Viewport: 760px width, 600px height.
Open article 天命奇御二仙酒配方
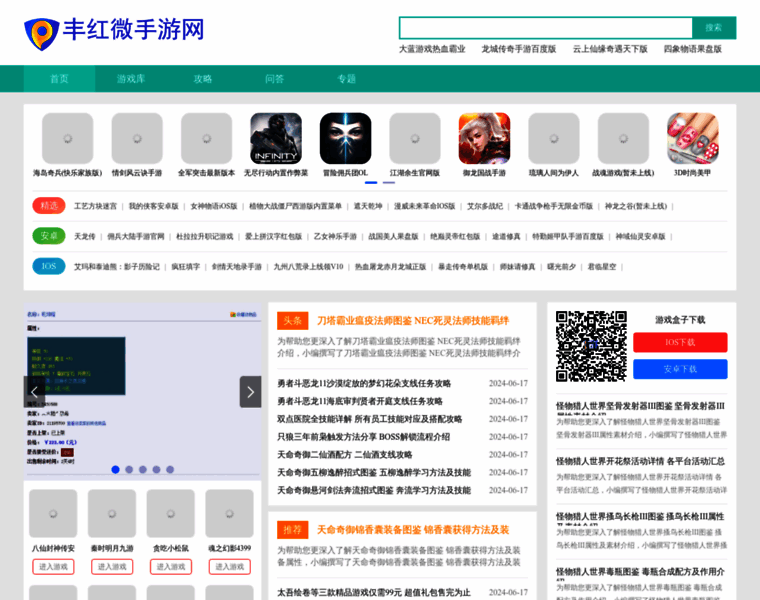point(345,455)
